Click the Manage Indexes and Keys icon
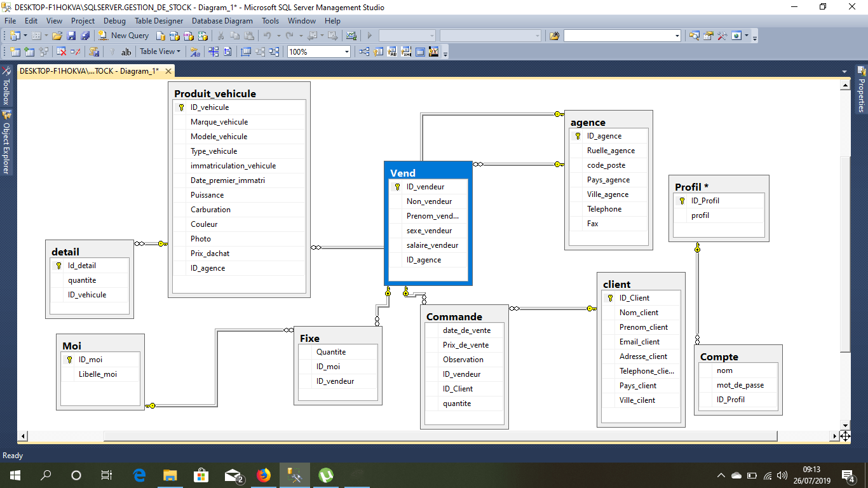The height and width of the screenshot is (488, 868). coord(378,51)
